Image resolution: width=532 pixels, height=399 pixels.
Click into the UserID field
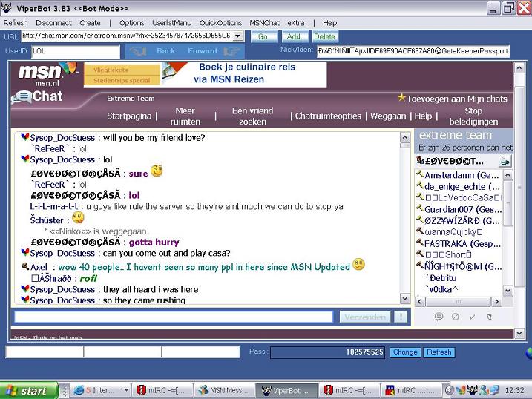(76, 51)
